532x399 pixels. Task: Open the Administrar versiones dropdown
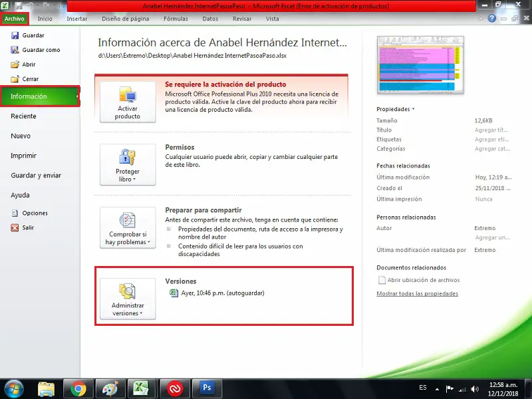tap(128, 299)
